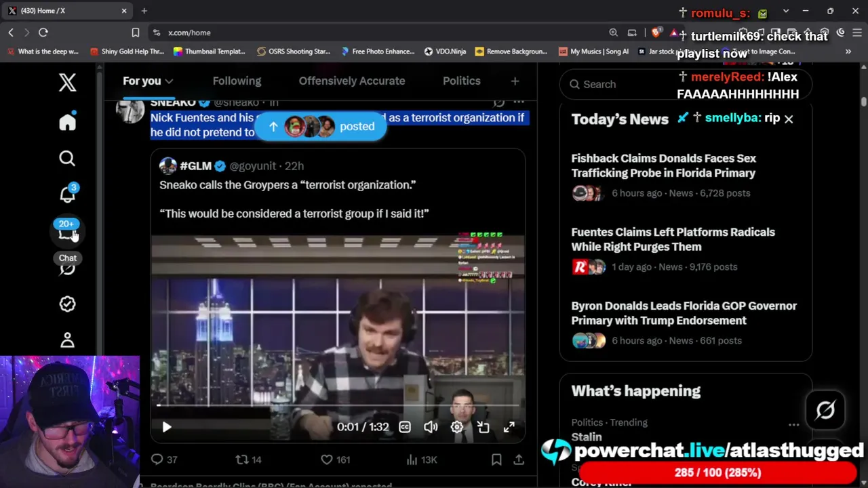
Task: Seek on the video progress bar
Action: click(338, 405)
